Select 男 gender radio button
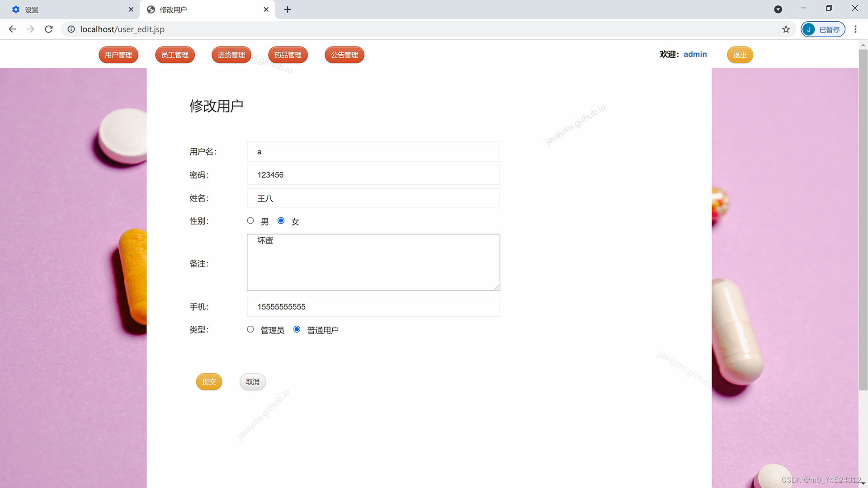Image resolution: width=868 pixels, height=488 pixels. coord(250,221)
